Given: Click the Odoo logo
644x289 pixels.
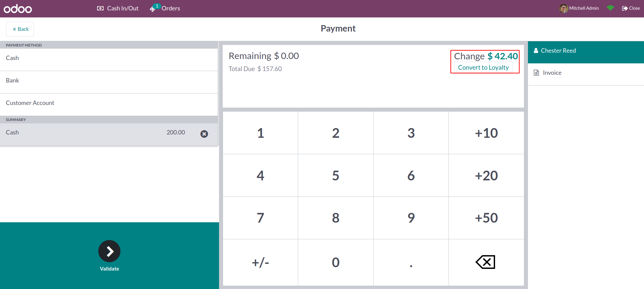Looking at the screenshot, I should click(18, 9).
